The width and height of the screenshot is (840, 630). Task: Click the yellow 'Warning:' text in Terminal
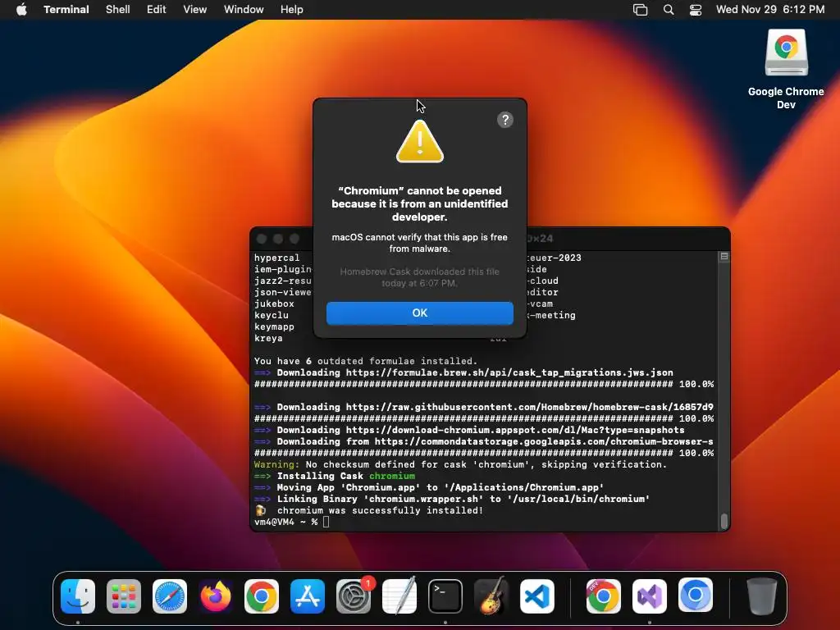[x=276, y=464]
